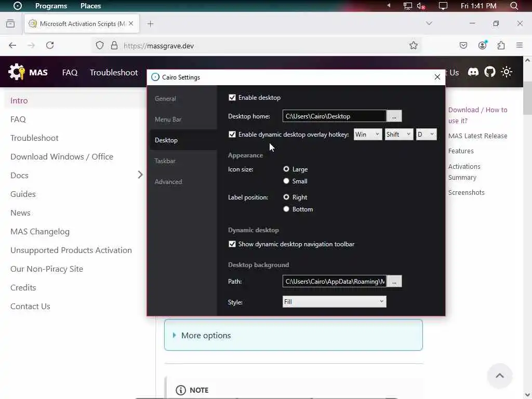Go forward one page
Image resolution: width=532 pixels, height=399 pixels.
point(31,46)
